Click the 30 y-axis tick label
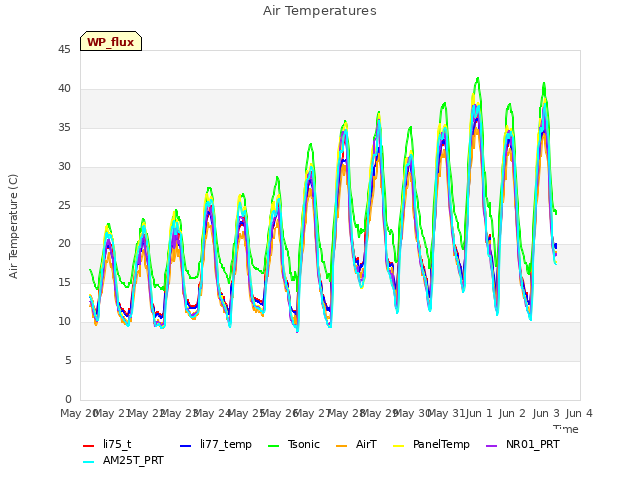Screen dimensions: 640x480 coord(64,167)
